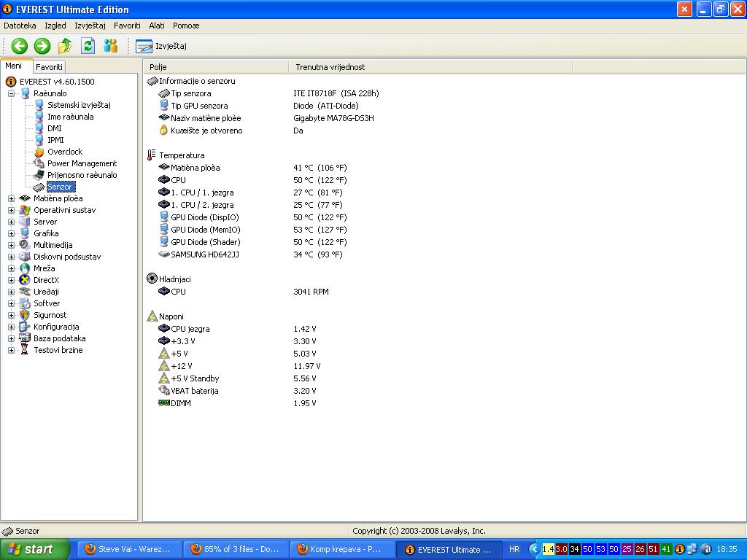This screenshot has width=747, height=560.
Task: Switch to Steve Vai Firefox taskbar window
Action: pyautogui.click(x=128, y=549)
